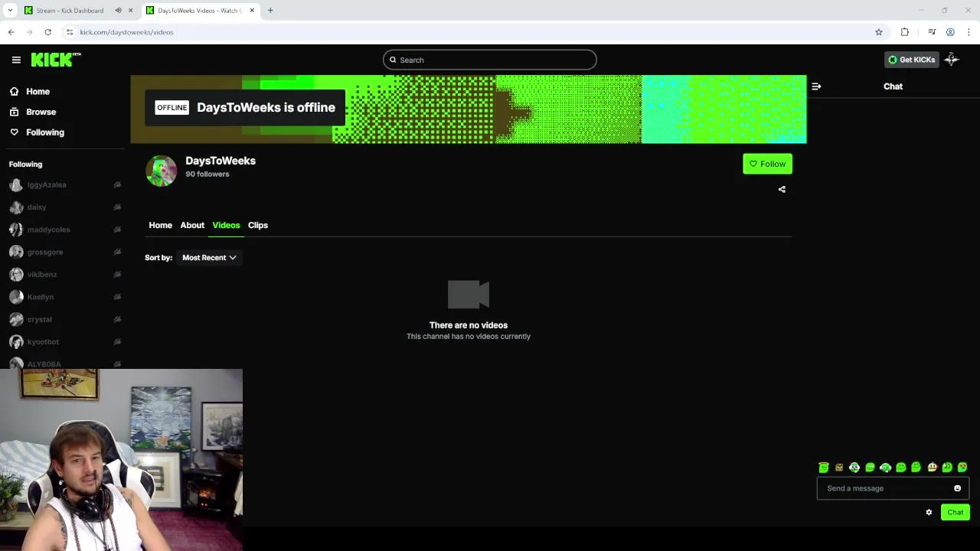Switch to the Clips tab

point(258,225)
